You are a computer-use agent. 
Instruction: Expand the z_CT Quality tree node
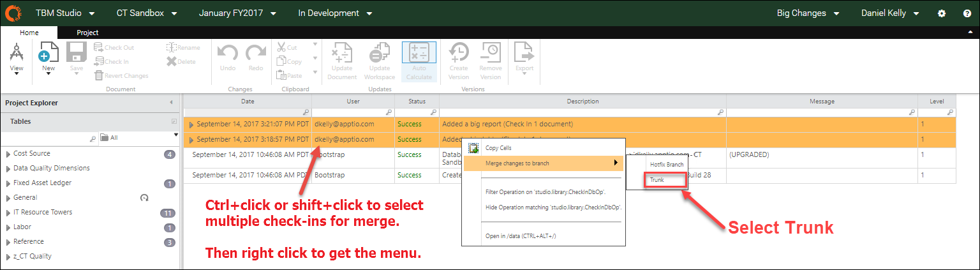point(8,257)
